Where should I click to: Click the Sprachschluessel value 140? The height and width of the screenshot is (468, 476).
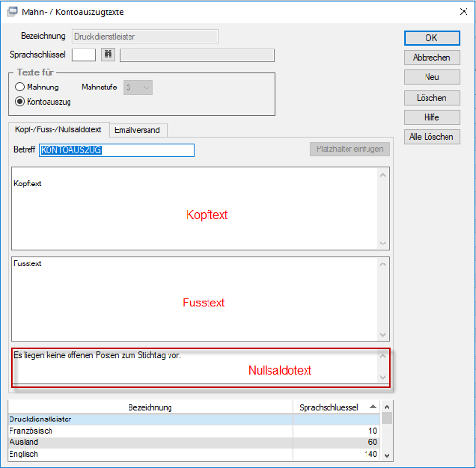[370, 454]
